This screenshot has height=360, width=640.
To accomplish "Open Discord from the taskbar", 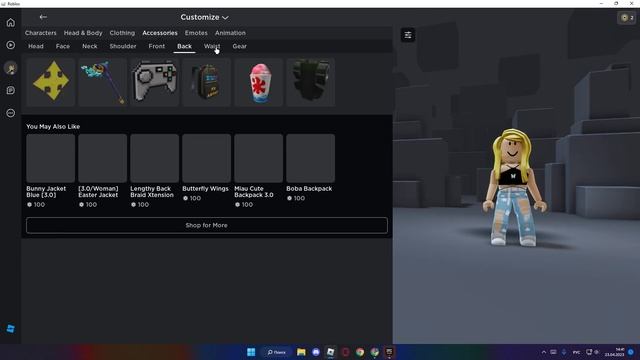I will point(316,352).
